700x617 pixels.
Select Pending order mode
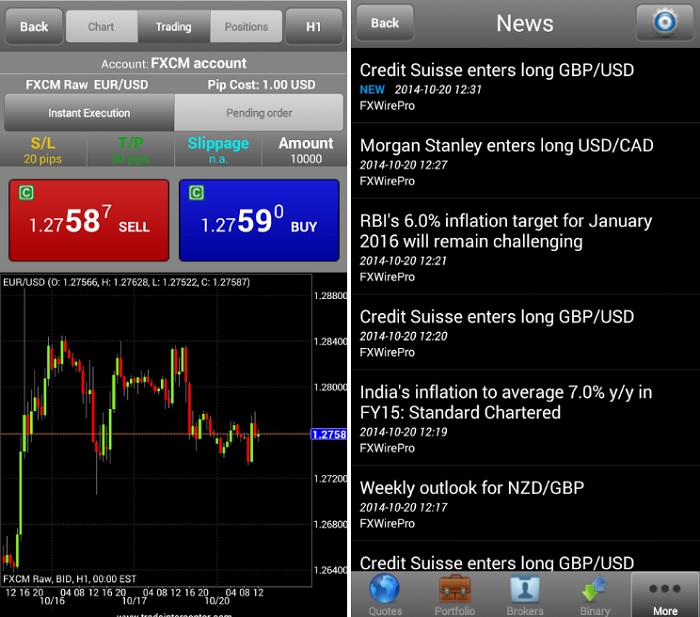pyautogui.click(x=259, y=113)
